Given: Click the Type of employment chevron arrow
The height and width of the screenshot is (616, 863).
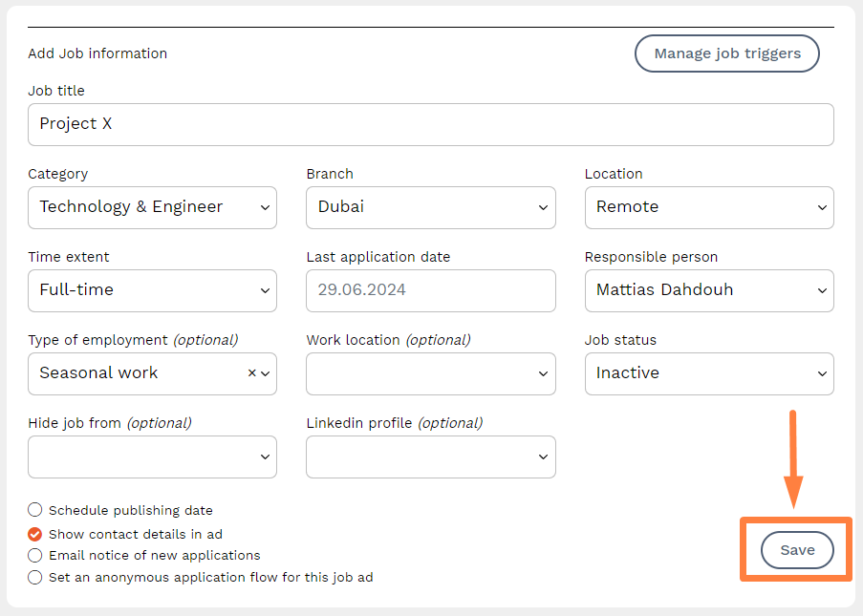Looking at the screenshot, I should coord(266,373).
